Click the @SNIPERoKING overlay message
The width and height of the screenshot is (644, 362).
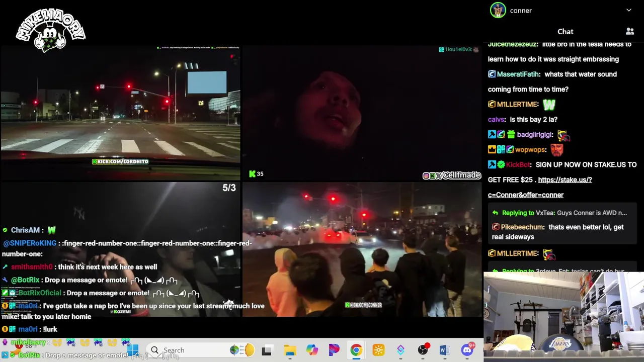(x=127, y=248)
